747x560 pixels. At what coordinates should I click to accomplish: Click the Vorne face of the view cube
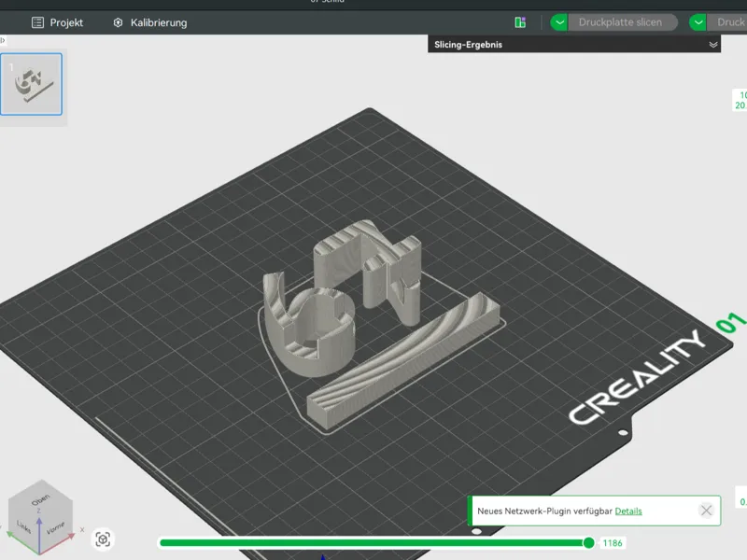click(56, 528)
